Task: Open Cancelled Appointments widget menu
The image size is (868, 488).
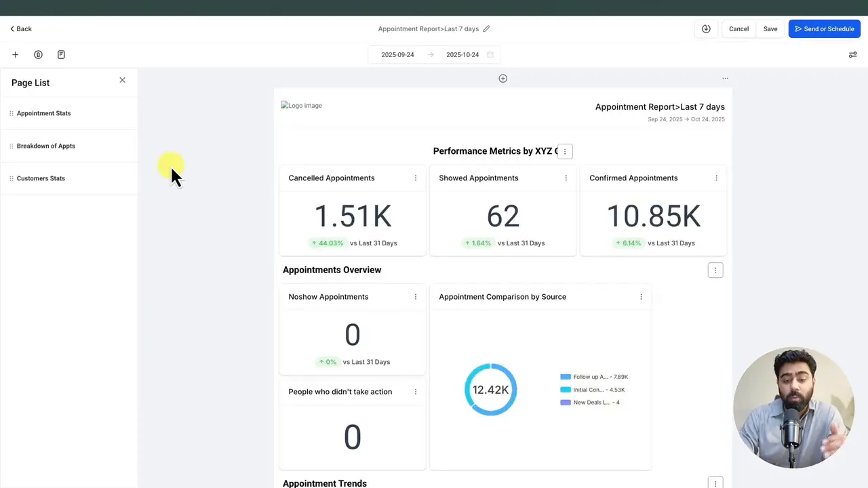Action: coord(416,178)
